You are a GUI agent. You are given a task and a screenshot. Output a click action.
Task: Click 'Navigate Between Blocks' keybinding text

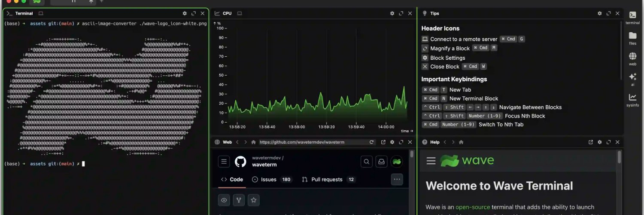tap(531, 107)
